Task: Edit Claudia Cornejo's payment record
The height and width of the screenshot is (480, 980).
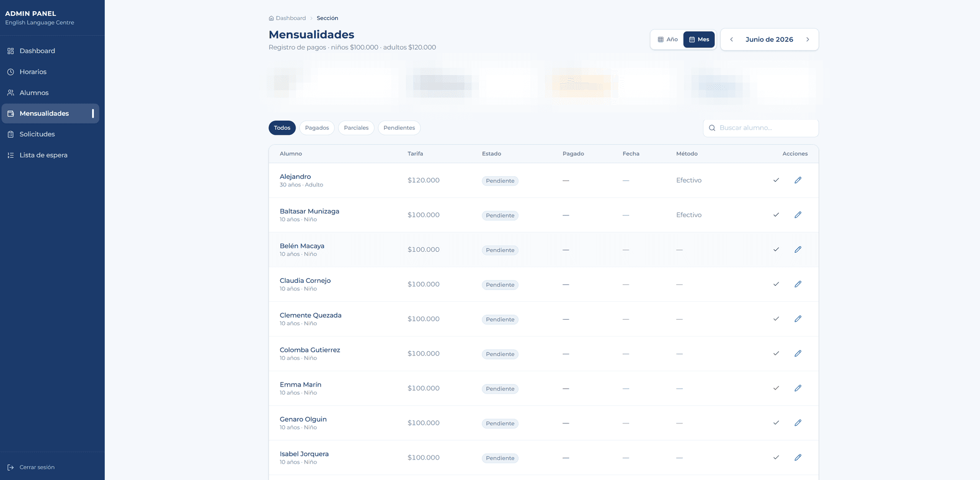Action: pyautogui.click(x=798, y=284)
